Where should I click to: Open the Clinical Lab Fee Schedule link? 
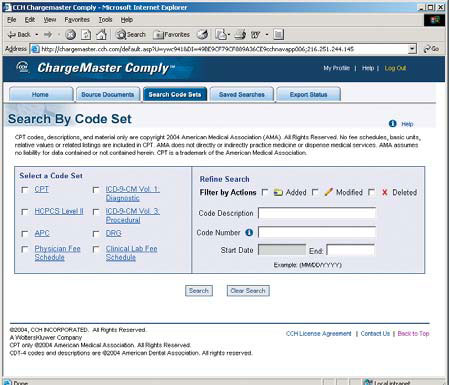(131, 253)
